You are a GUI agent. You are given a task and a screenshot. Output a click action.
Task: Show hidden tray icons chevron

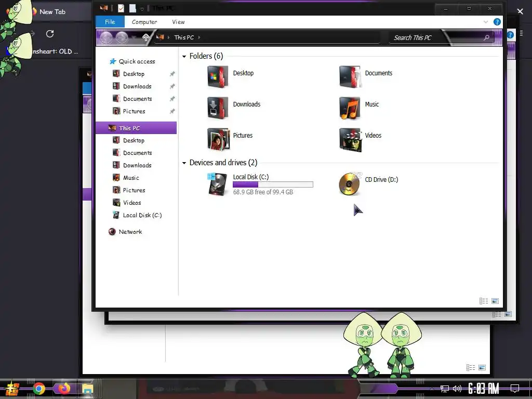coord(432,389)
